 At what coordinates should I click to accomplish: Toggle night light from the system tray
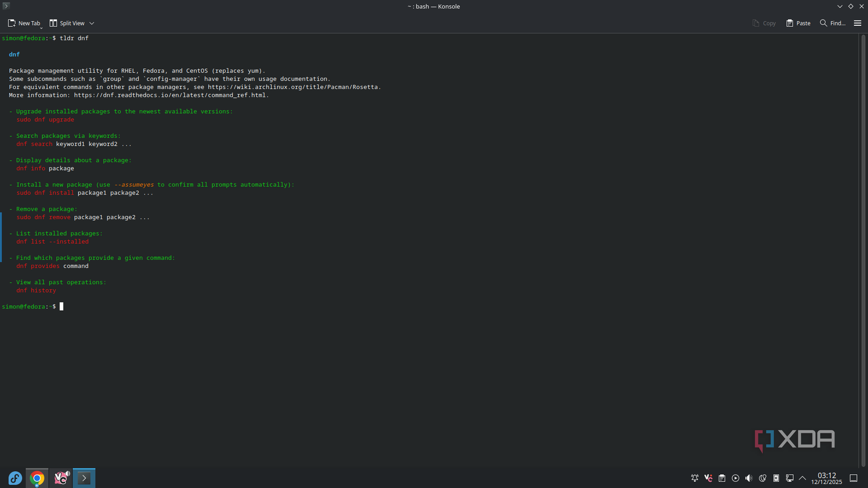[x=763, y=478]
